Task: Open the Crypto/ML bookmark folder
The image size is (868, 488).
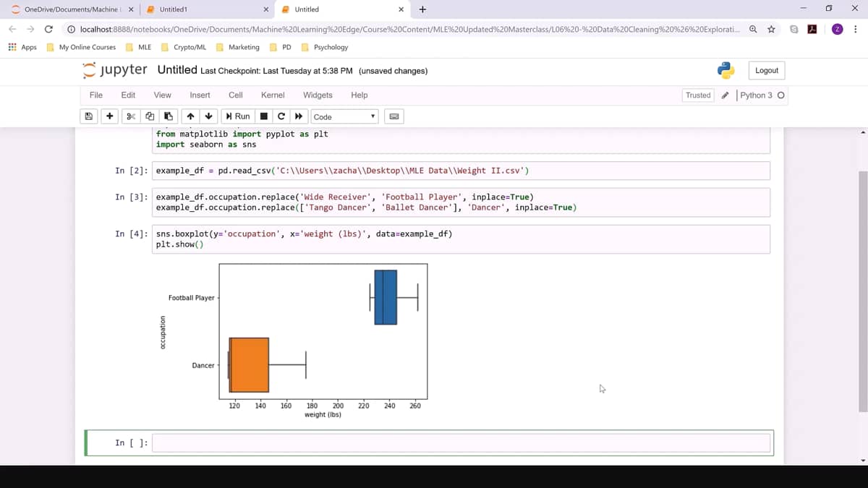Action: coord(184,47)
